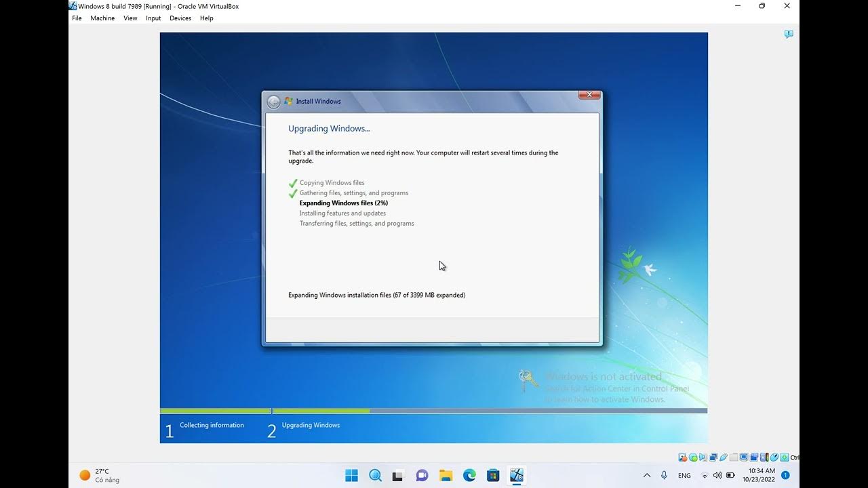
Task: Click the recording status icon
Action: pyautogui.click(x=754, y=457)
